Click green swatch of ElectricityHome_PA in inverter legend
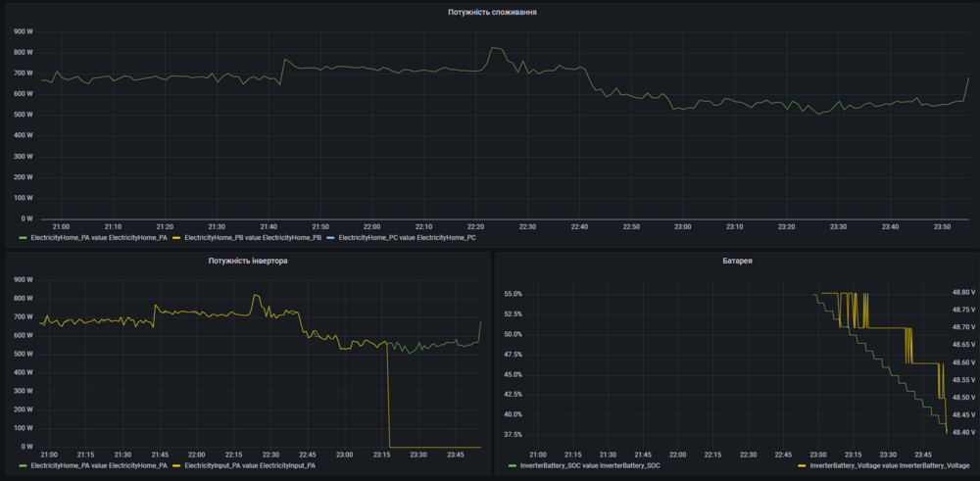Viewport: 980px width, 481px height. (24, 465)
